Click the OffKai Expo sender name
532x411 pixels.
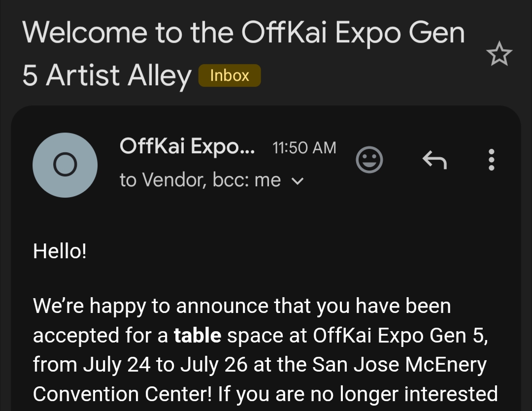tap(187, 146)
